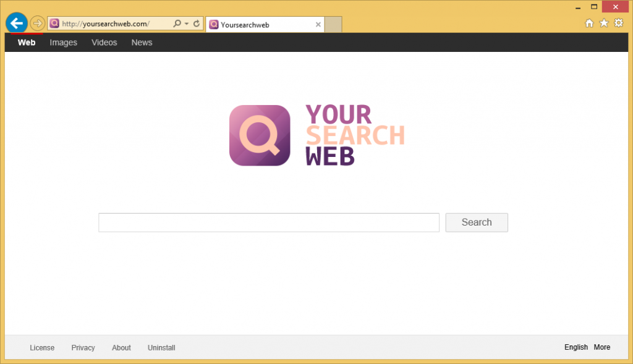This screenshot has width=633, height=364.
Task: Open the Tools gear icon
Action: click(x=618, y=23)
